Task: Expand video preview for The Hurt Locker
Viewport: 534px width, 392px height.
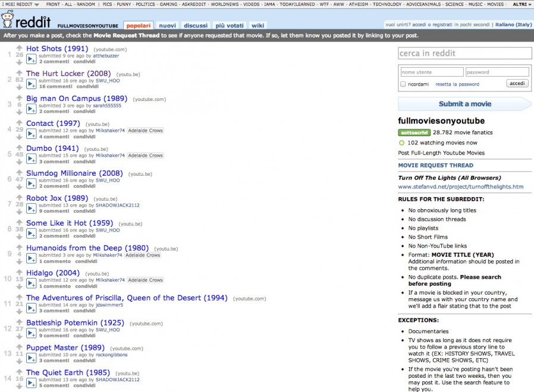Action: (x=32, y=84)
